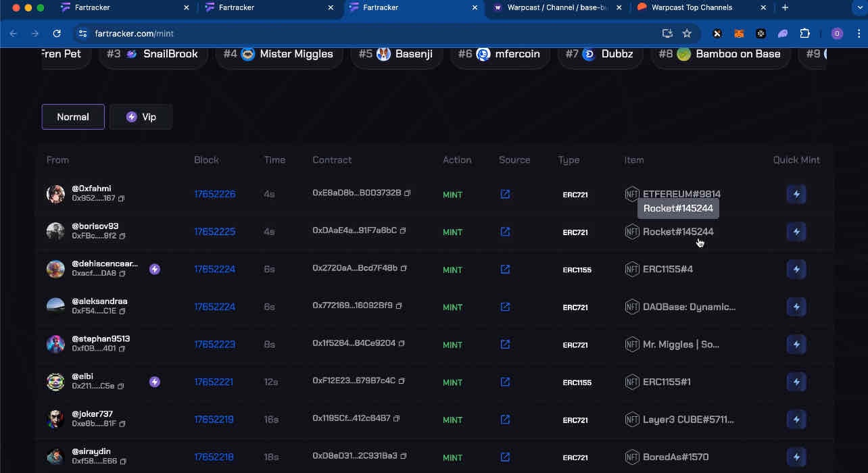
Task: Switch to the Vip feed tab
Action: [x=141, y=117]
